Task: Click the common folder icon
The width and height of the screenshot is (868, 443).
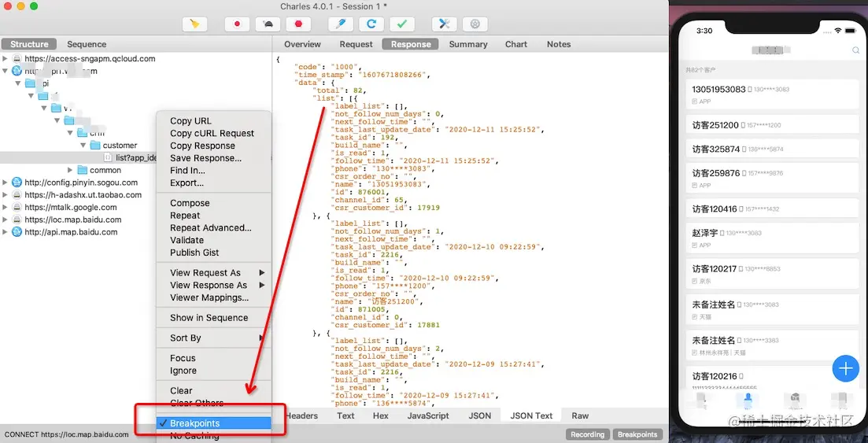Action: [83, 170]
